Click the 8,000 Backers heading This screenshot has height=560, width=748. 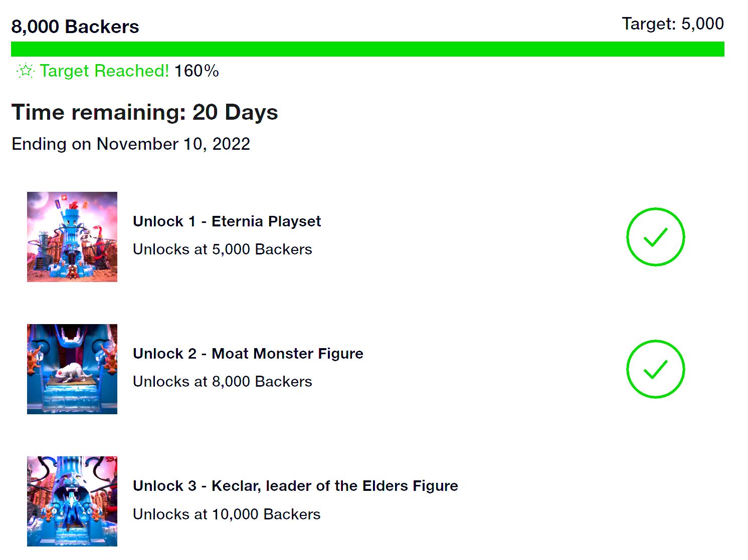coord(75,27)
